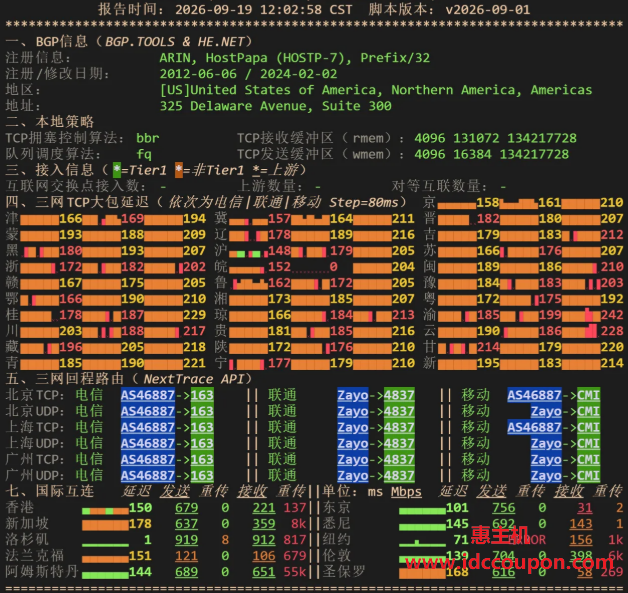Select the [US]United States of America region line
Image resolution: width=628 pixels, height=593 pixels.
click(376, 90)
